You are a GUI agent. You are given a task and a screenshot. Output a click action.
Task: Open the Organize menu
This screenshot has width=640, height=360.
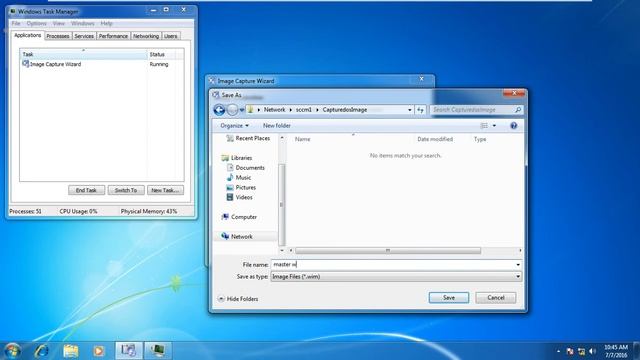coord(234,126)
